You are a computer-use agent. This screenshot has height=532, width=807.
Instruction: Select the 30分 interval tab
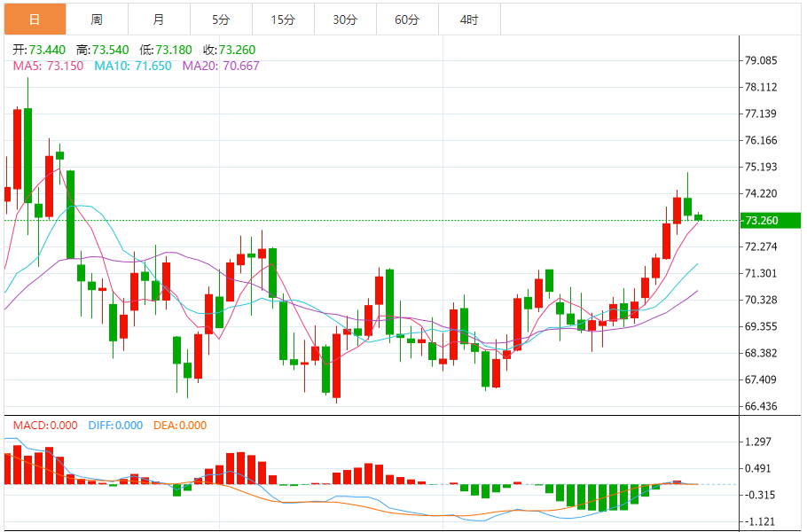(345, 20)
